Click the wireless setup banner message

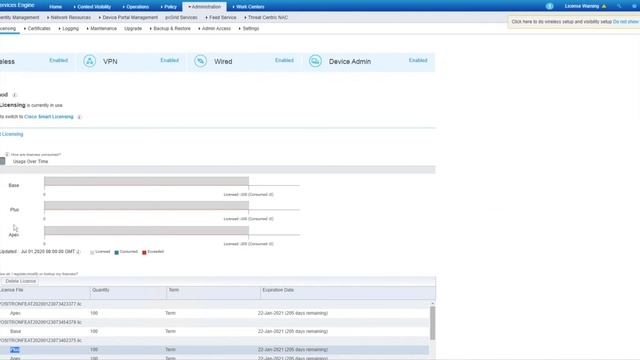pyautogui.click(x=561, y=22)
